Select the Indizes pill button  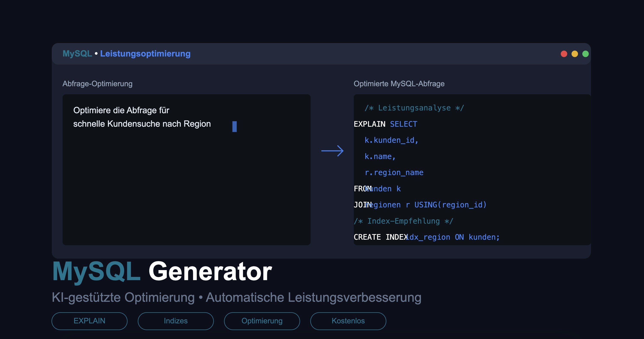pos(176,321)
